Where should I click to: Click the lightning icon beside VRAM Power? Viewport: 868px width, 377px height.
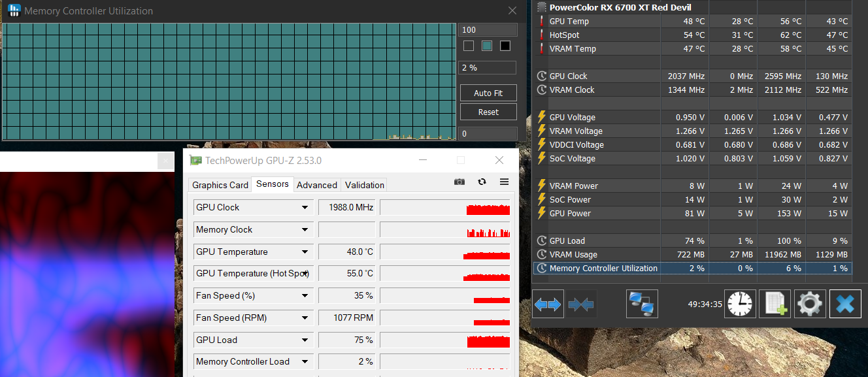[x=541, y=186]
